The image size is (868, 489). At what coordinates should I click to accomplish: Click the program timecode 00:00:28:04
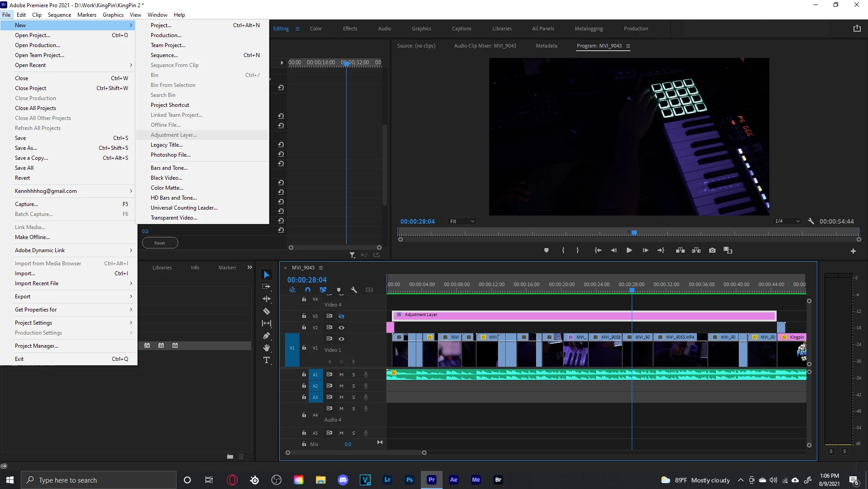pyautogui.click(x=417, y=221)
